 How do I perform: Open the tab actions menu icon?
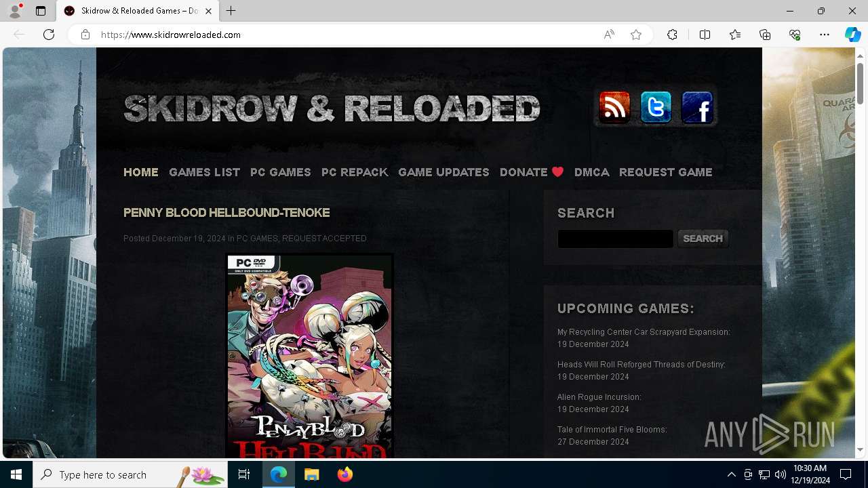41,11
